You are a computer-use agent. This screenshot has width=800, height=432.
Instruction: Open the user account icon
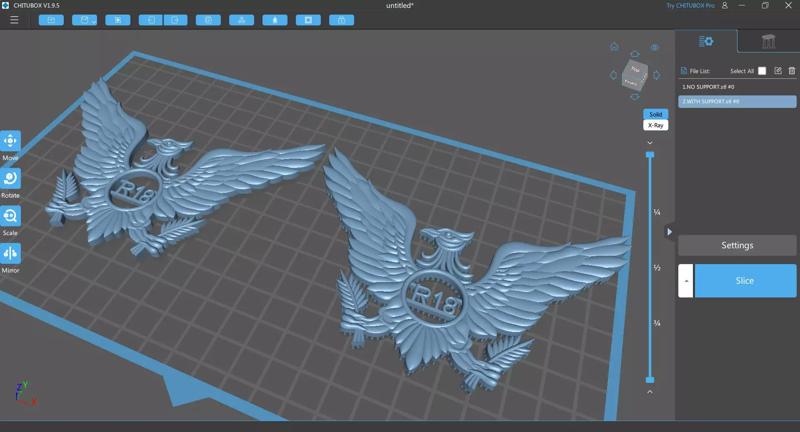724,6
